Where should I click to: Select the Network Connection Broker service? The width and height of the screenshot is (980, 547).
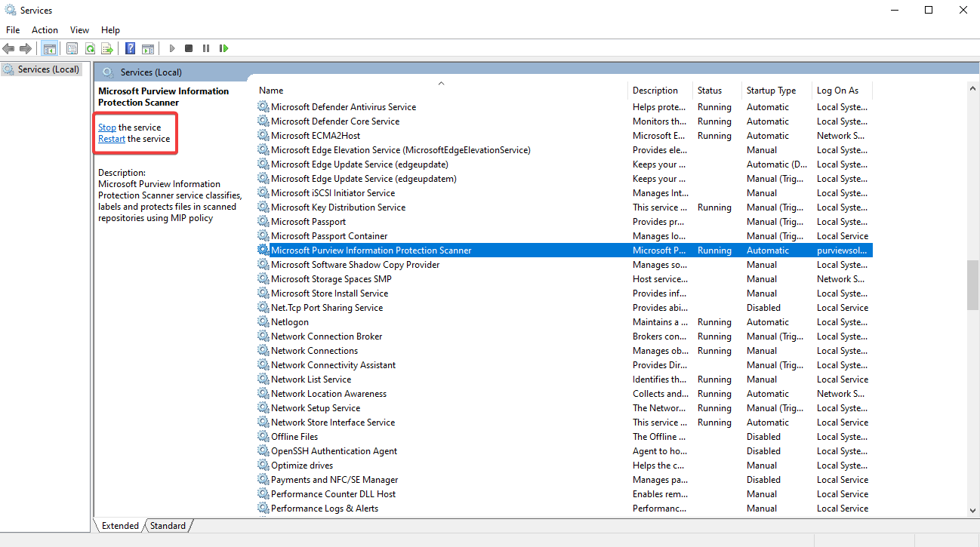[326, 336]
